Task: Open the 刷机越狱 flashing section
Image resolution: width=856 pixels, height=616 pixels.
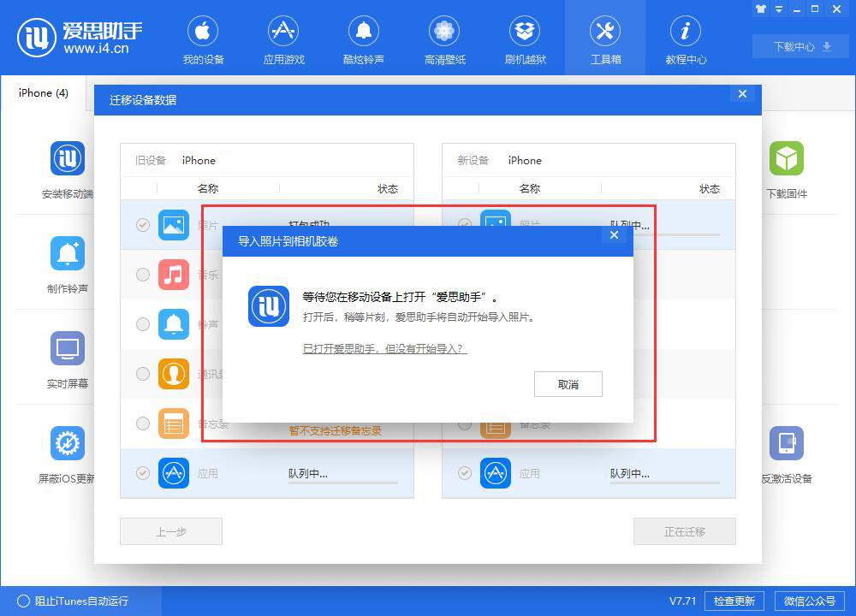Action: 525,38
